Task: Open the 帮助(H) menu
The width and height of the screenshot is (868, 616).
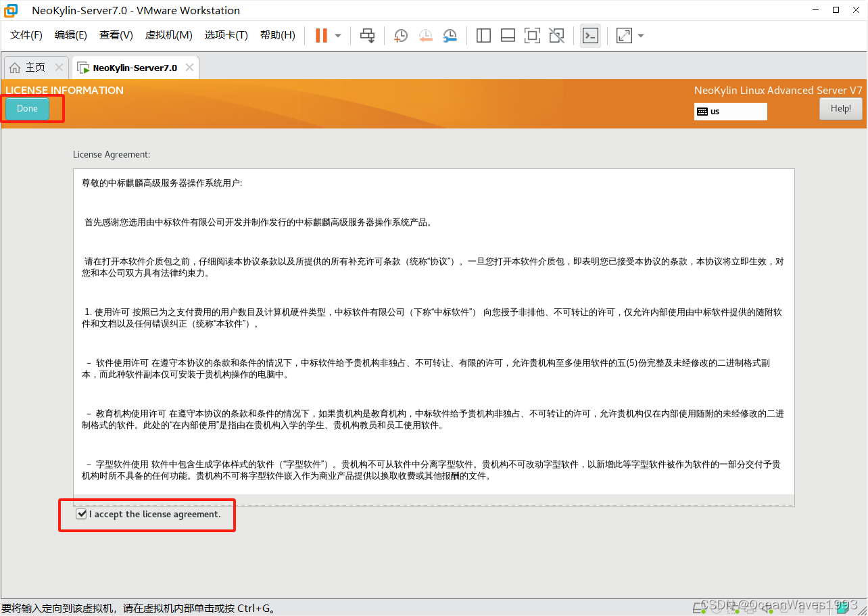Action: coord(278,35)
